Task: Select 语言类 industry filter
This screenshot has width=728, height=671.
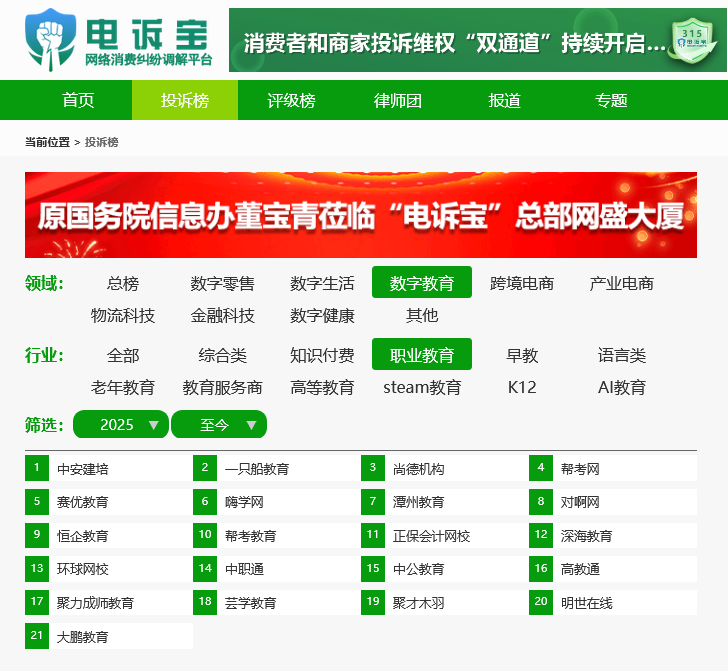Action: click(x=622, y=355)
